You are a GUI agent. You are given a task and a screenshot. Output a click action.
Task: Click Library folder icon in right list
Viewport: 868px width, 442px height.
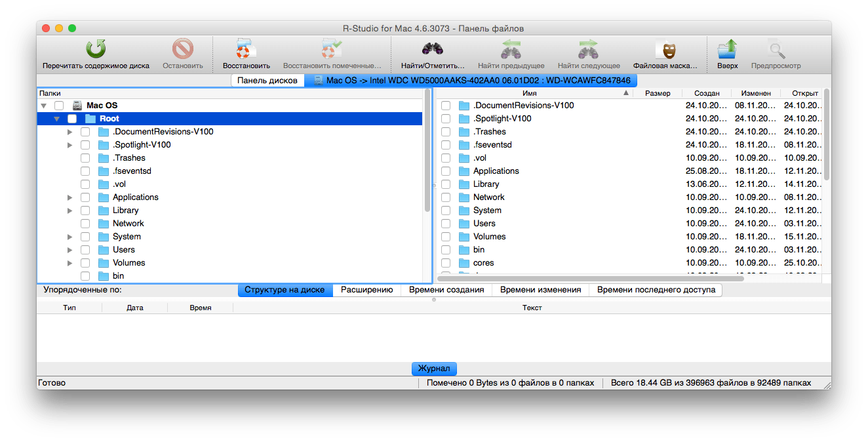click(x=465, y=184)
